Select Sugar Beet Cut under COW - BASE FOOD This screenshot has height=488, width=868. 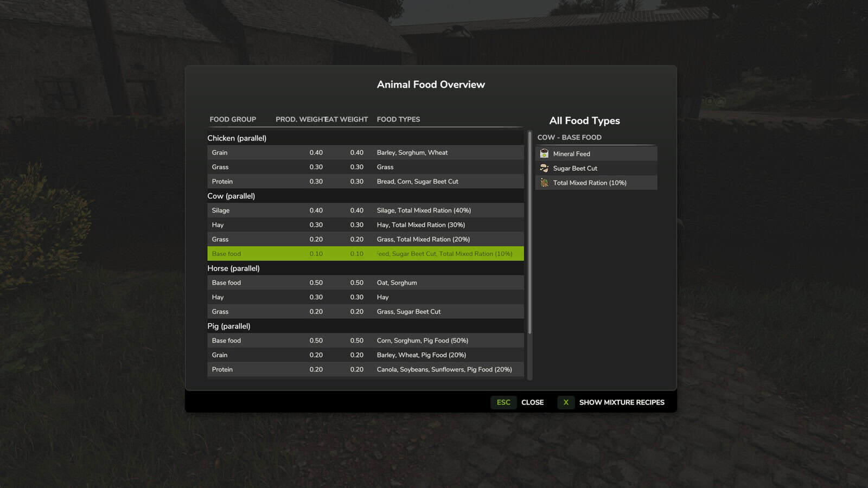pos(595,168)
